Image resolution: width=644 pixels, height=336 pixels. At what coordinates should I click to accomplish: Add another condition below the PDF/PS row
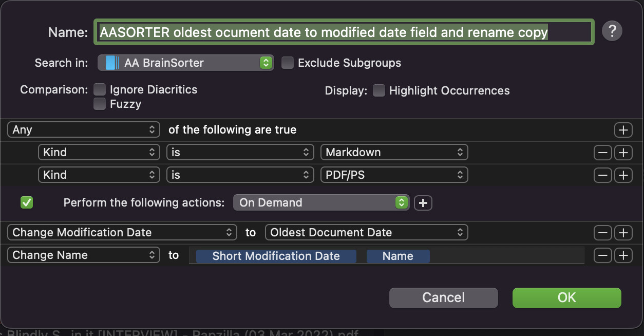(623, 175)
